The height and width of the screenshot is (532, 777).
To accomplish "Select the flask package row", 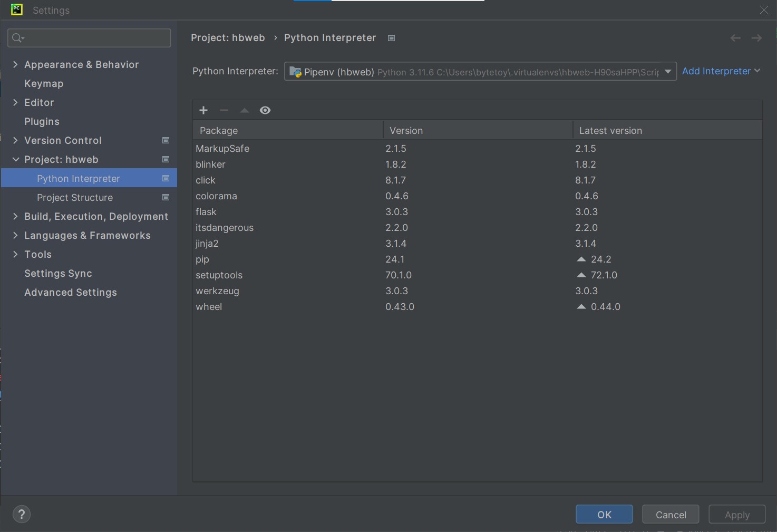I will pyautogui.click(x=478, y=211).
